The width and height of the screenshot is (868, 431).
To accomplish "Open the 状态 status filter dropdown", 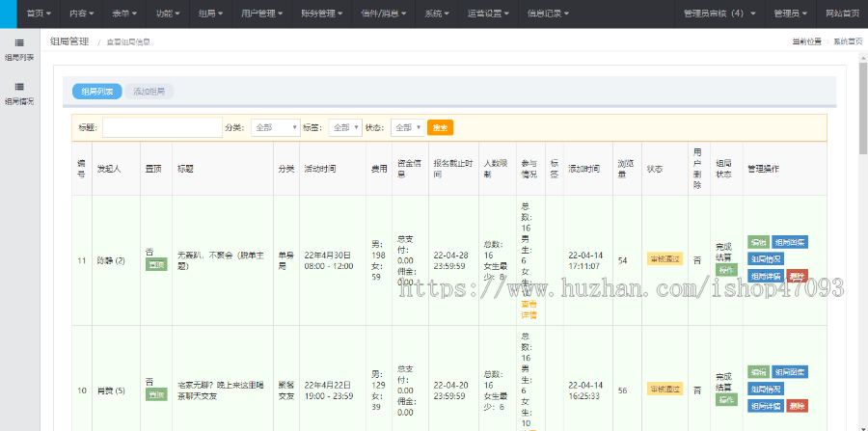I will pos(407,127).
